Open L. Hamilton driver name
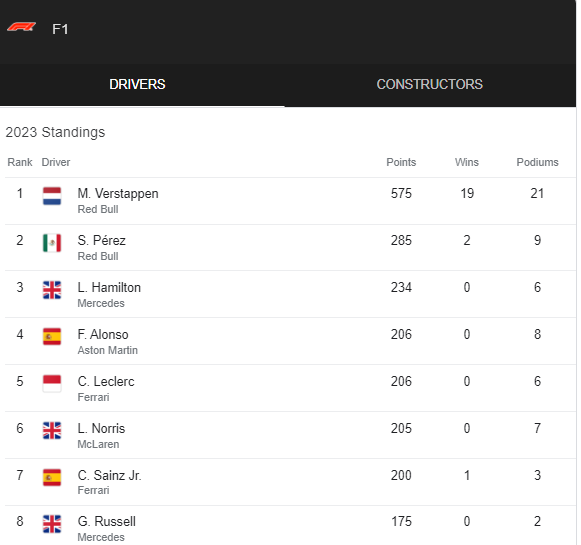The width and height of the screenshot is (581, 545). coord(109,288)
